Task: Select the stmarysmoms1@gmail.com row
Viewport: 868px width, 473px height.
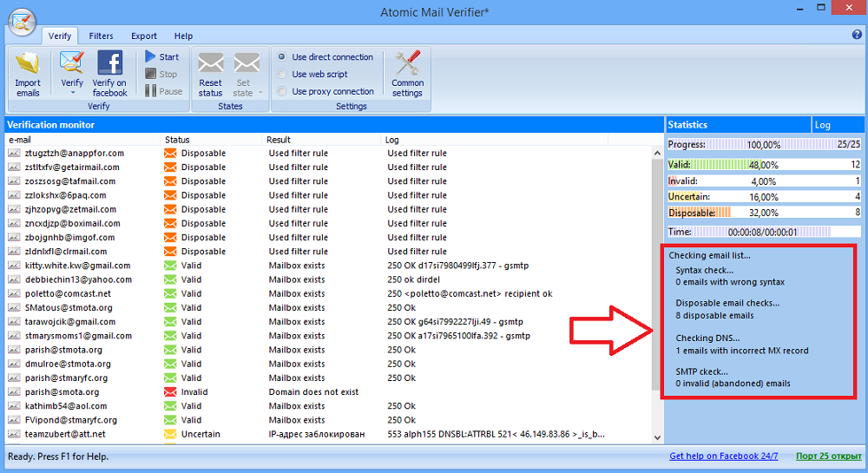Action: 329,336
